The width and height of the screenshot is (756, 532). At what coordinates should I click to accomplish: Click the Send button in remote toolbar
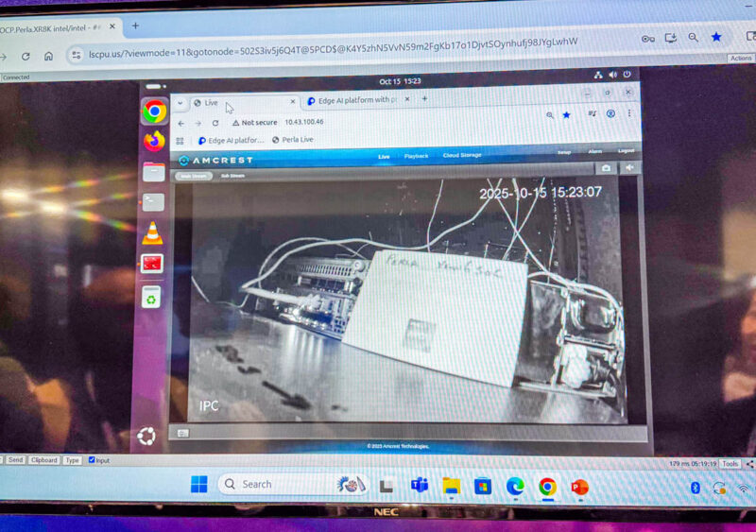15,460
